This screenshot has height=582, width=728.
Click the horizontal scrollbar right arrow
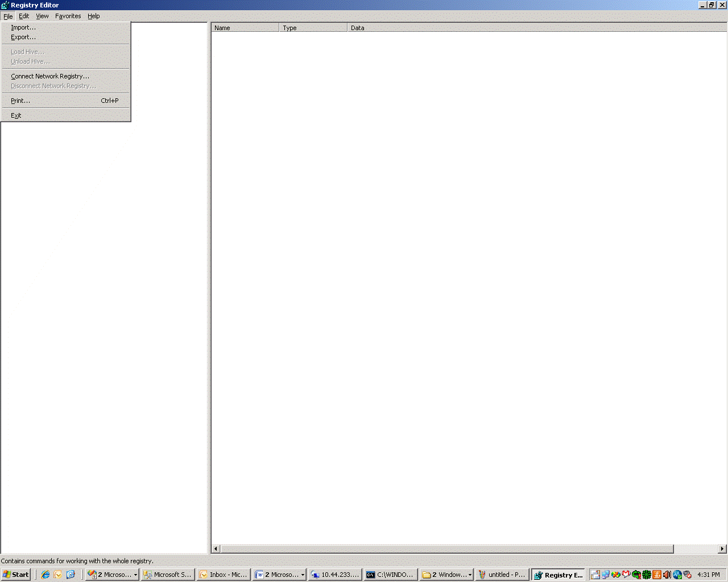point(722,549)
